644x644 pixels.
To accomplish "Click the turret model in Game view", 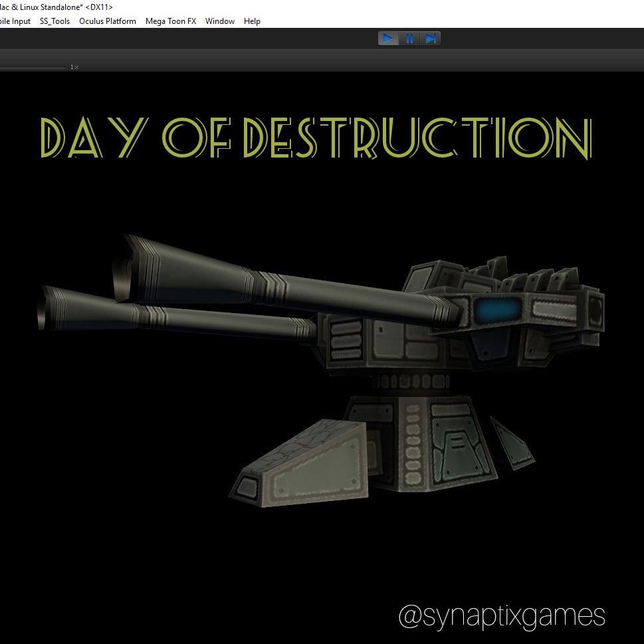I will point(321,371).
